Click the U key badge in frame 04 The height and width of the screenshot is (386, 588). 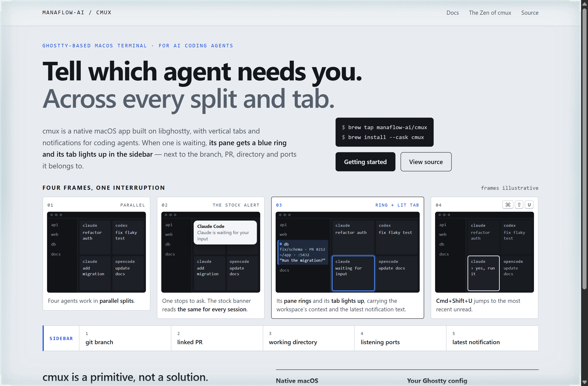tap(529, 205)
